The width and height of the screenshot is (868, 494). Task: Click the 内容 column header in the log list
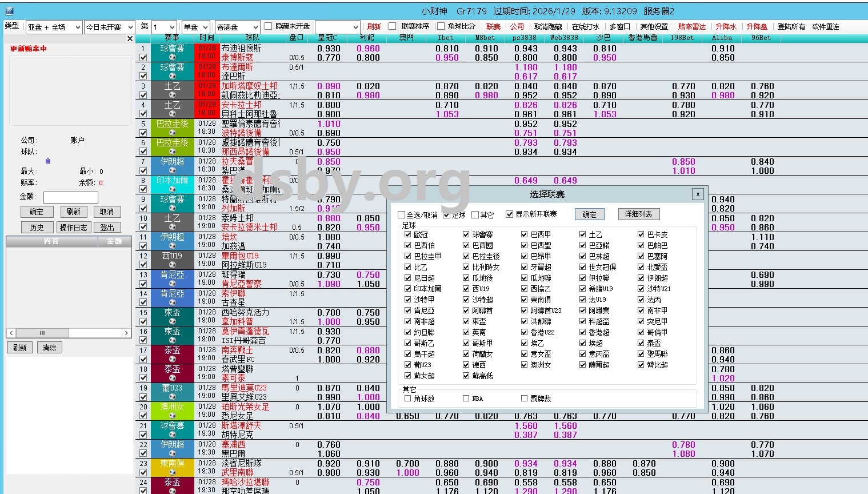[x=51, y=241]
